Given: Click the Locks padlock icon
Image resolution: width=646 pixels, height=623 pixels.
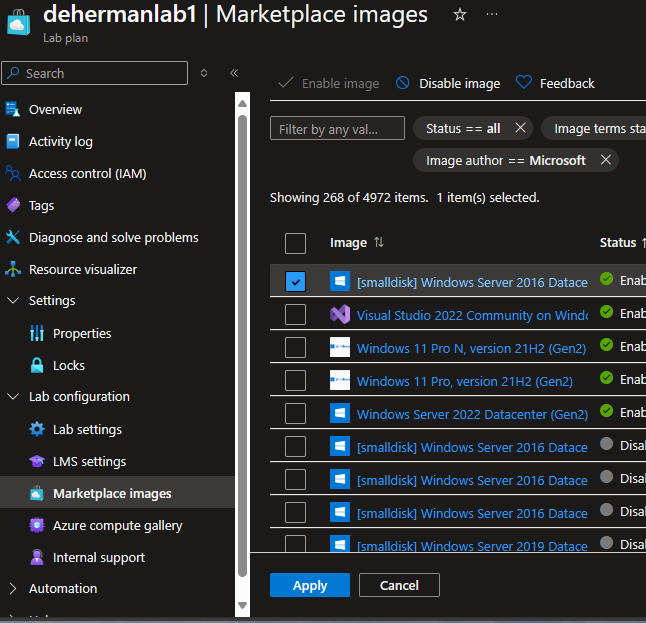Looking at the screenshot, I should [37, 365].
